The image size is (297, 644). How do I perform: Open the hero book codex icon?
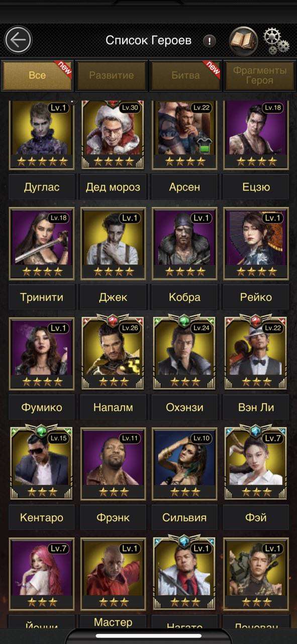coord(244,41)
